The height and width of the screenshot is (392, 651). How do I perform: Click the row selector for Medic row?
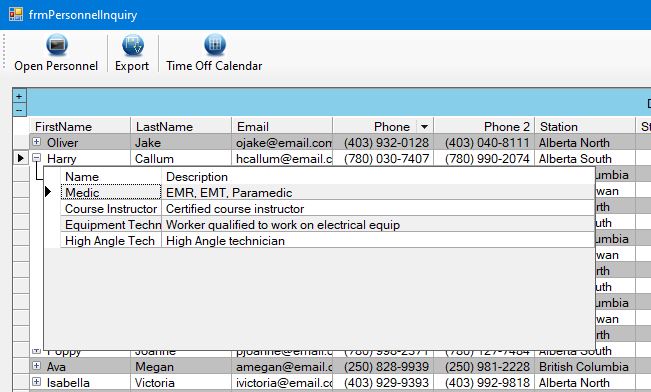52,192
